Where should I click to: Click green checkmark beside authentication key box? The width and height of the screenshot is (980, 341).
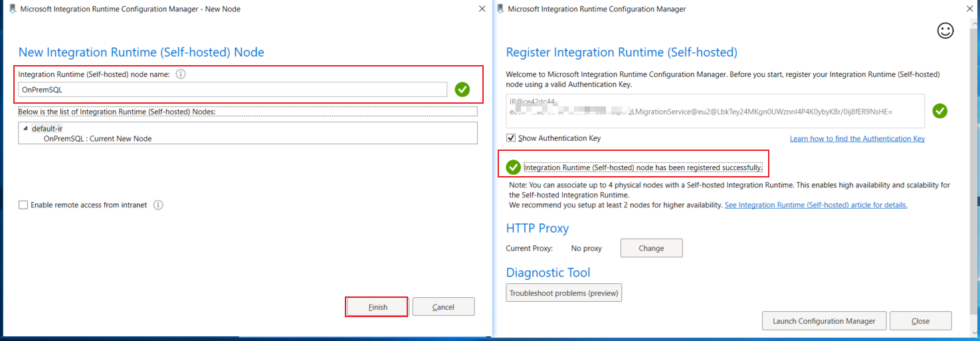939,111
